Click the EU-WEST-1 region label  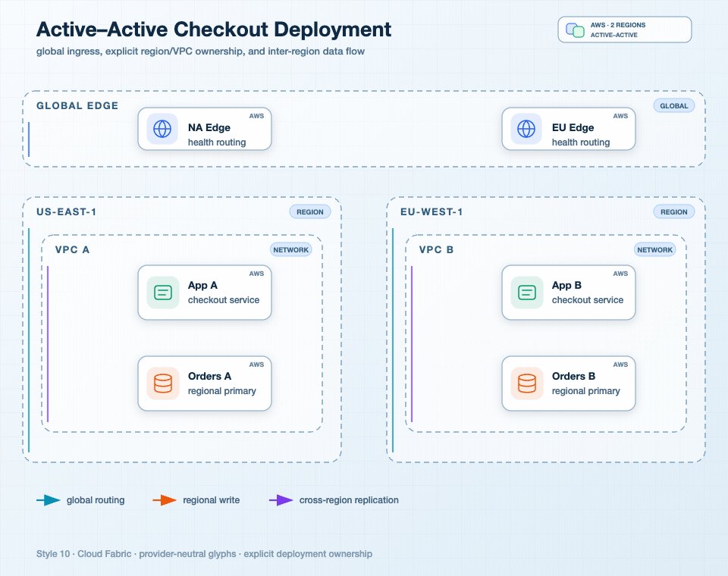(431, 212)
